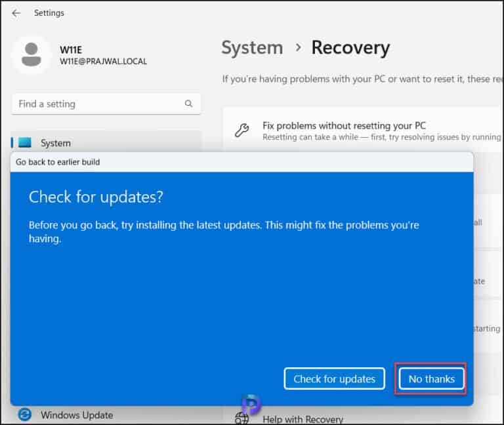Screen dimensions: 504x425
Task: Click the Go back to earlier build title
Action: pos(58,162)
